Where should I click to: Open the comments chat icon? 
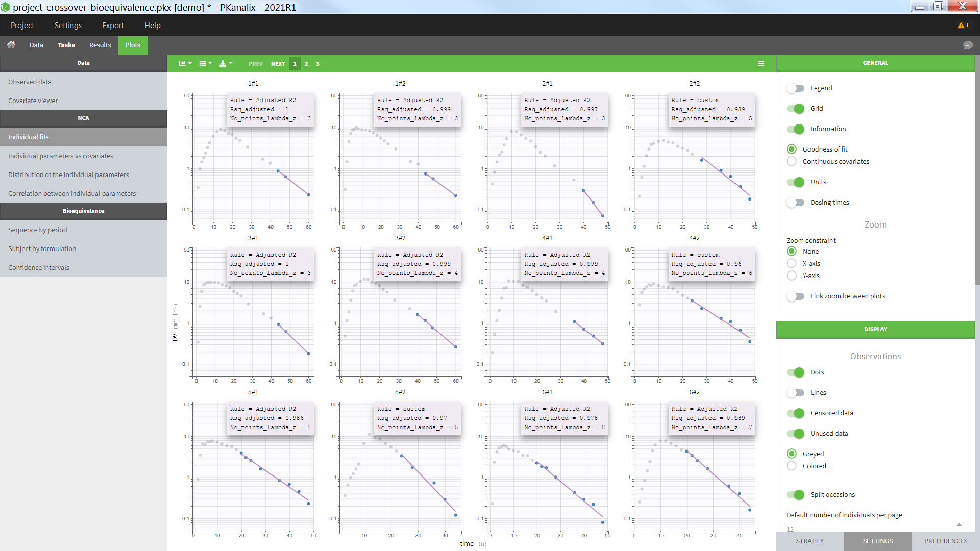click(967, 45)
